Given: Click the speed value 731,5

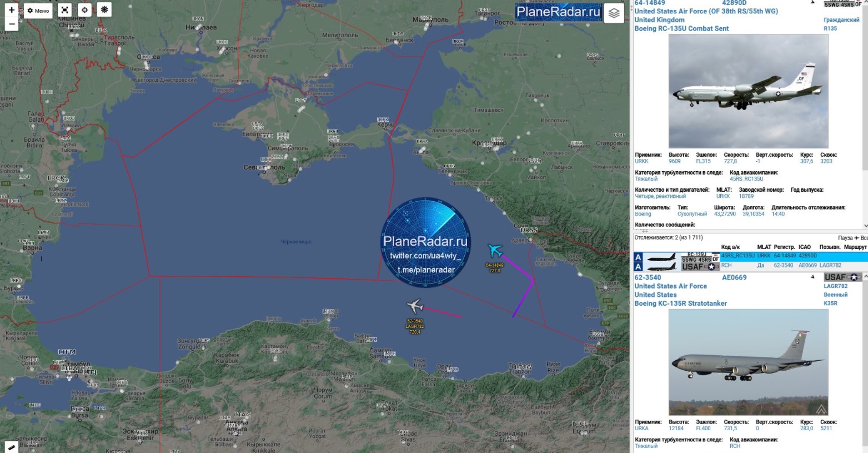Looking at the screenshot, I should [730, 428].
